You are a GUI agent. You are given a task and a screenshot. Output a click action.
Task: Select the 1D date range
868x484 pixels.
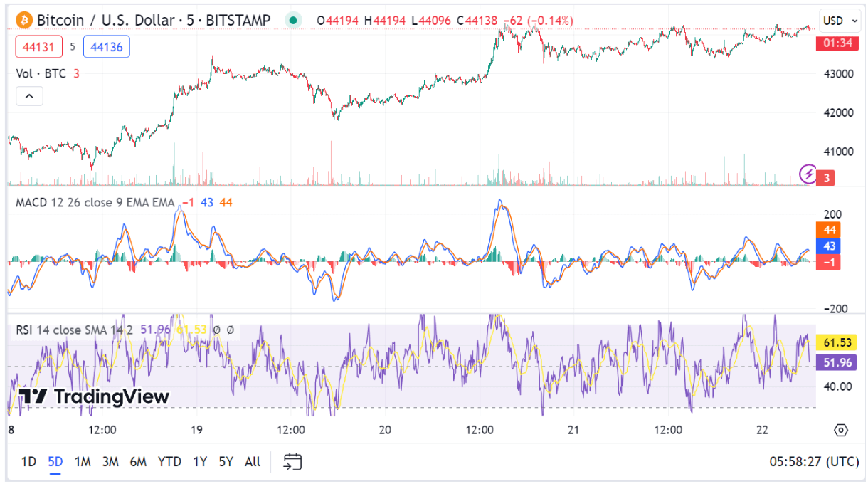pos(28,461)
